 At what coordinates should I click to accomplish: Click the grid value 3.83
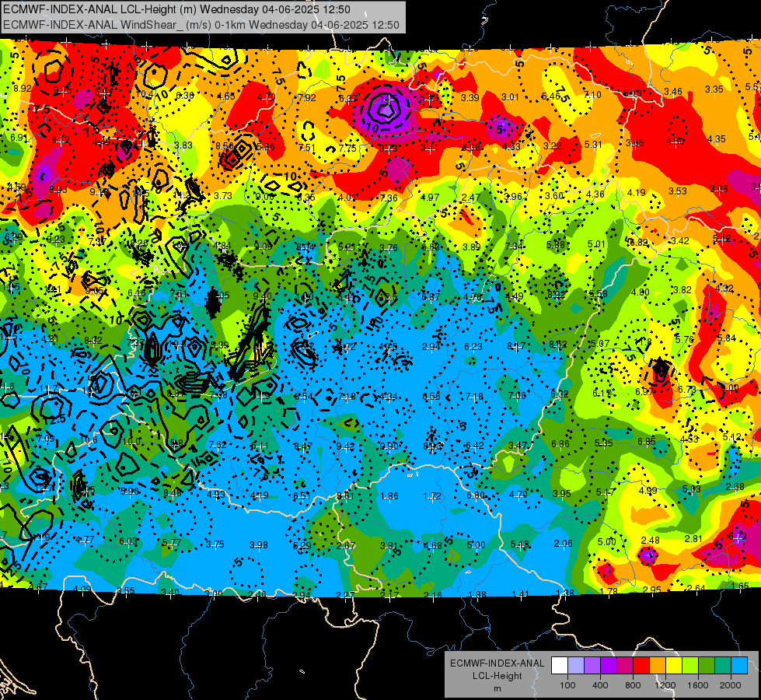tap(183, 145)
